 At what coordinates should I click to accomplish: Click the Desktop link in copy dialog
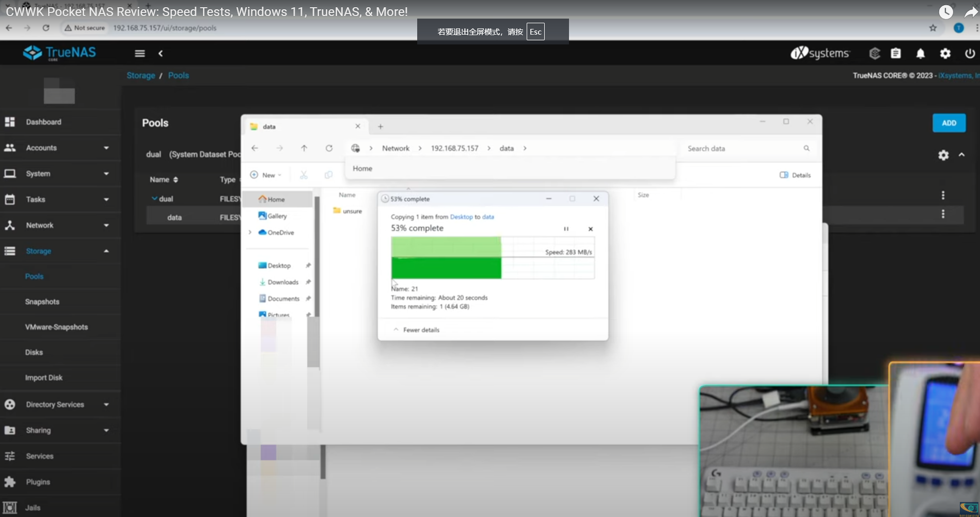tap(461, 217)
